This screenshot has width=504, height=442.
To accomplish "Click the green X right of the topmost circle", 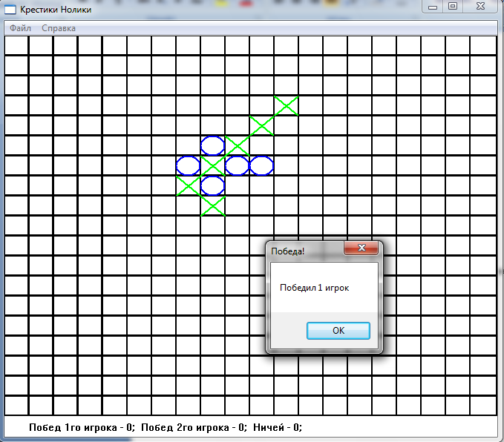I will (238, 146).
